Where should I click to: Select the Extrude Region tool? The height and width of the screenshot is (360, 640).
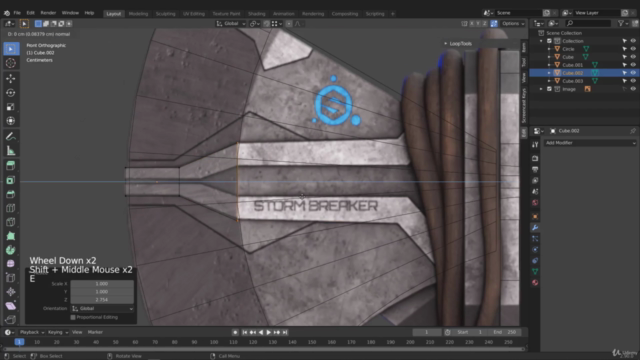(x=11, y=166)
